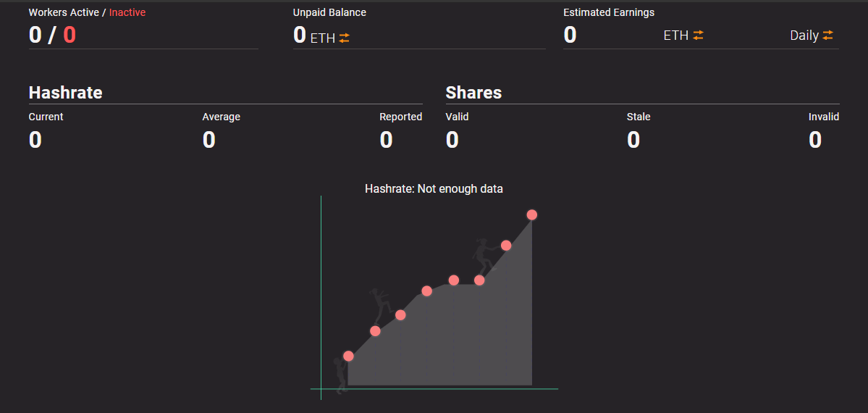Switch the Unpaid Balance ETH currency swap icon
The image size is (868, 413).
pos(345,38)
